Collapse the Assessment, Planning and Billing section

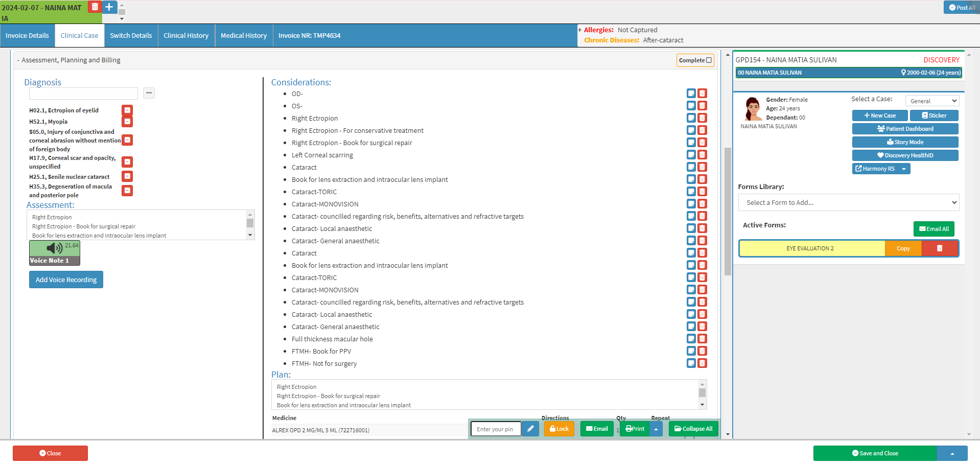tap(18, 60)
